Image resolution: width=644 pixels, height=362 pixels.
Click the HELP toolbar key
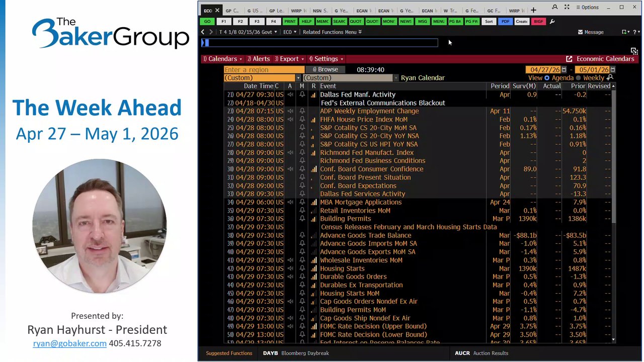coord(306,22)
